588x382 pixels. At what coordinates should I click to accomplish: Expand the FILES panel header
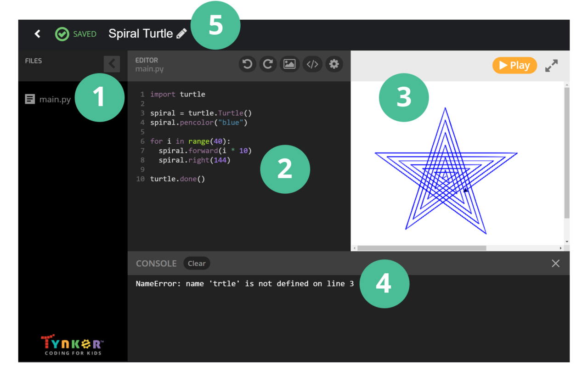33,60
